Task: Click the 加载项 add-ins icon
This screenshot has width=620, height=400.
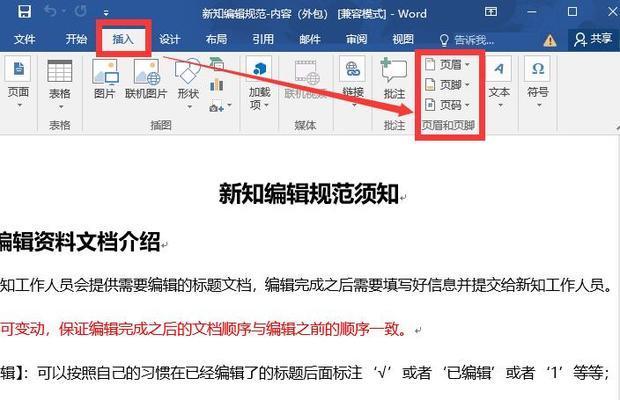Action: [259, 83]
